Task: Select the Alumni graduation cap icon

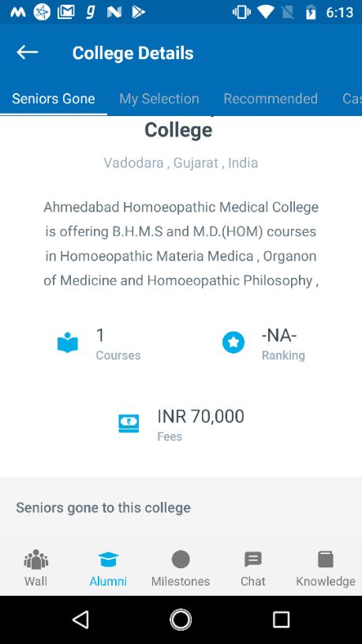Action: click(108, 559)
